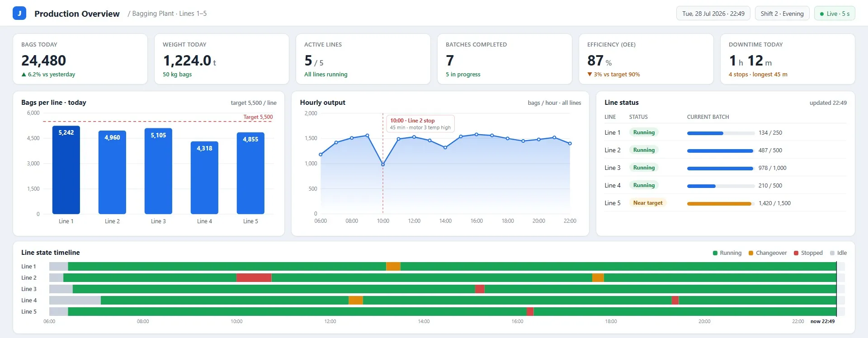Click the down-triangle under Efficiency OEE
The image size is (868, 338).
click(x=590, y=75)
